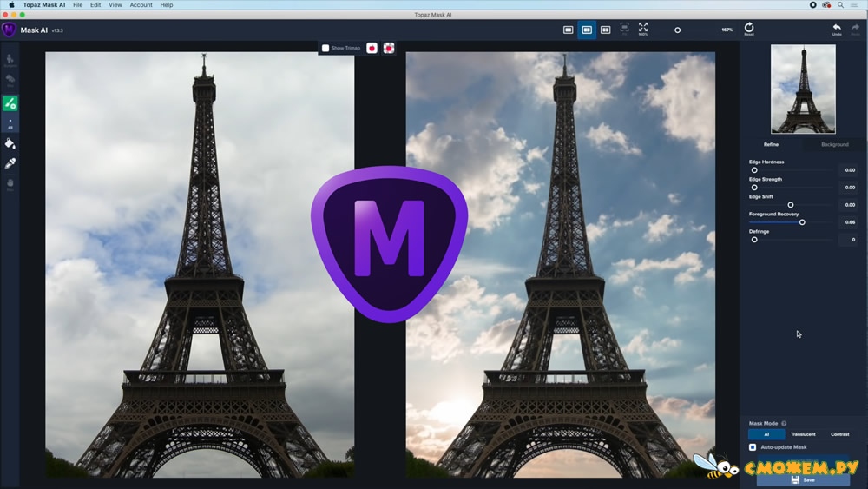Open the Refine tab
This screenshot has width=868, height=489.
click(771, 144)
